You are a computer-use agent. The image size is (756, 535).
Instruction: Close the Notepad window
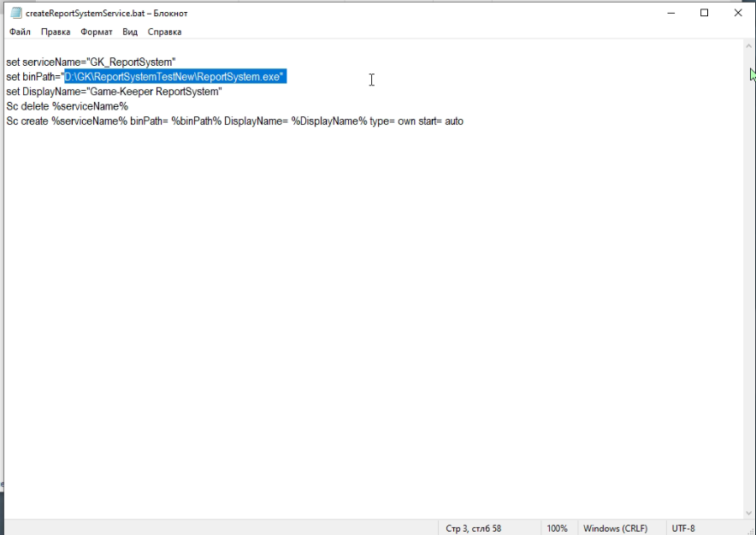click(x=738, y=13)
